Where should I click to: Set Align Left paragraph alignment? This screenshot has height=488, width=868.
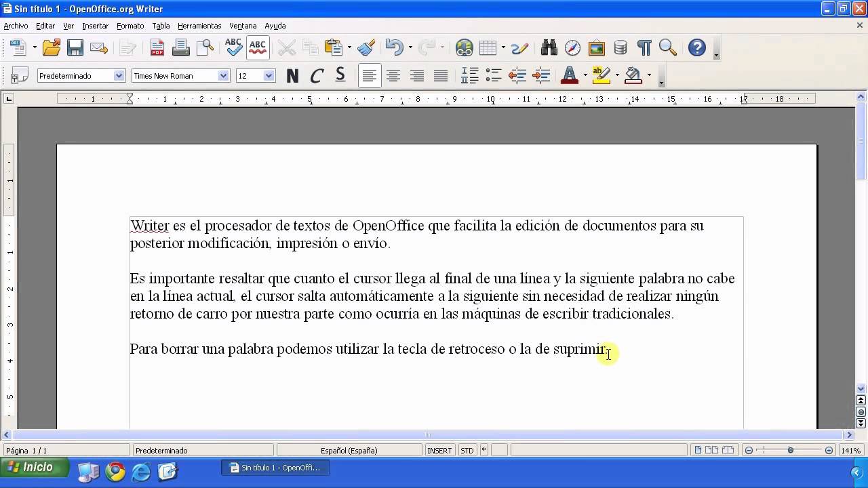click(370, 76)
